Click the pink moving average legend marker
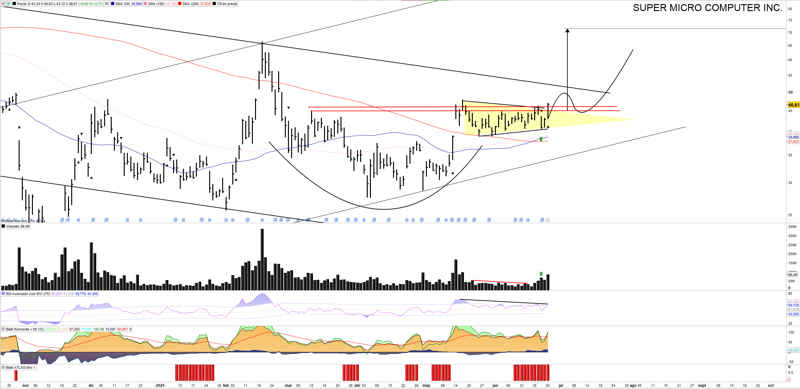Image resolution: width=800 pixels, height=389 pixels. click(x=145, y=3)
